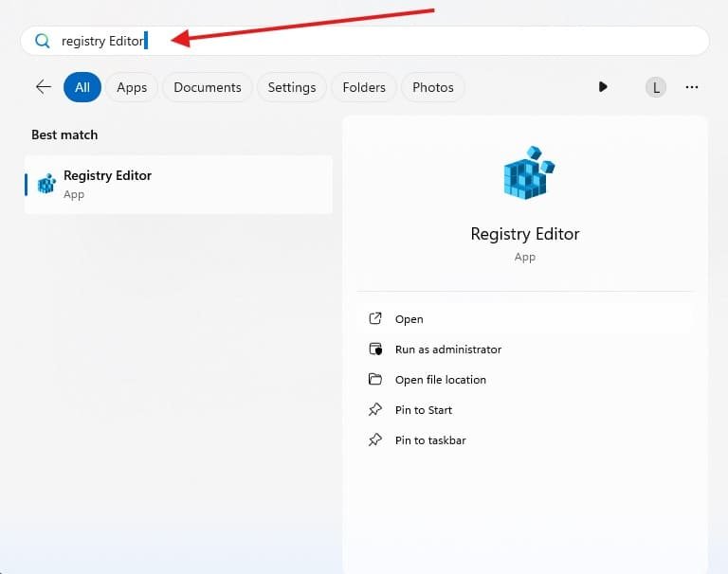Open the L user account avatar
The image size is (728, 574).
(x=656, y=87)
